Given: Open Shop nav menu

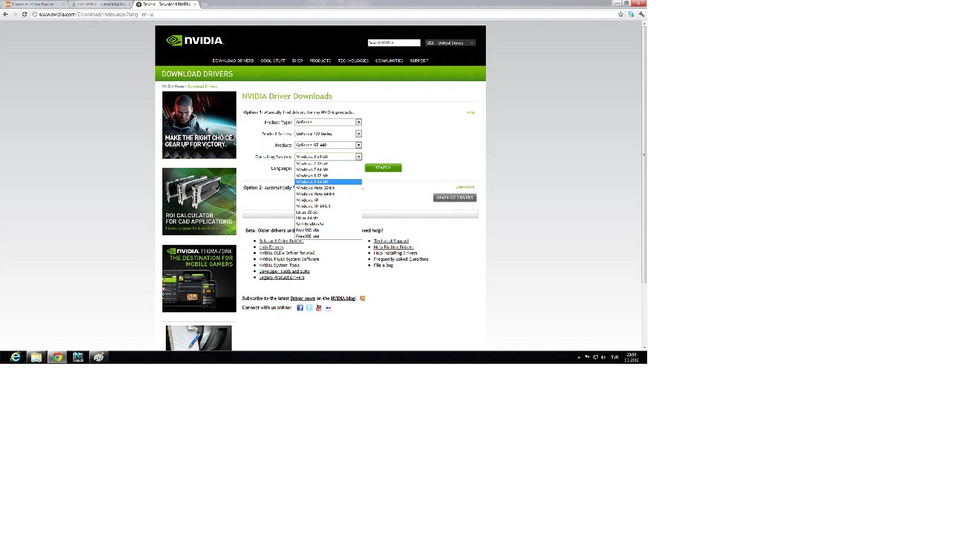Looking at the screenshot, I should pyautogui.click(x=297, y=61).
